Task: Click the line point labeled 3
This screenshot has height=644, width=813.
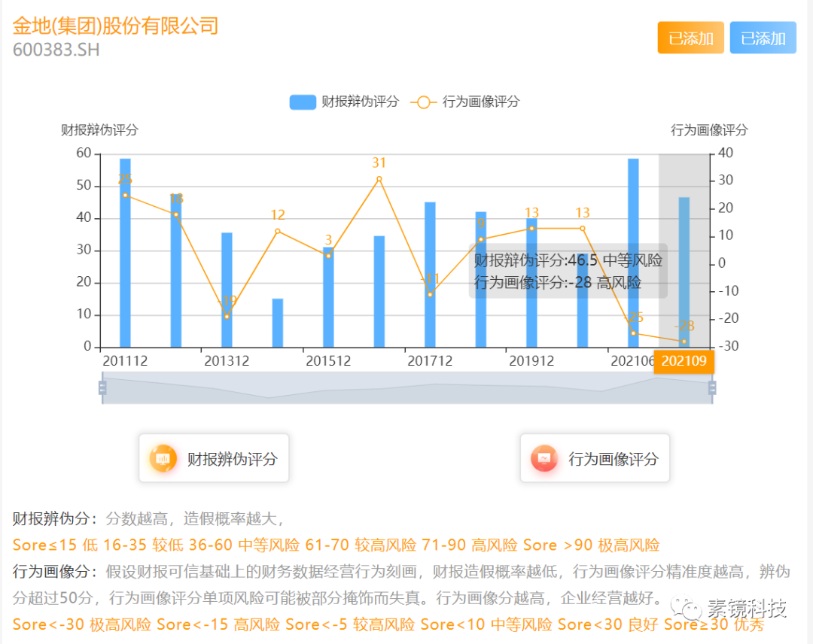Action: click(328, 256)
